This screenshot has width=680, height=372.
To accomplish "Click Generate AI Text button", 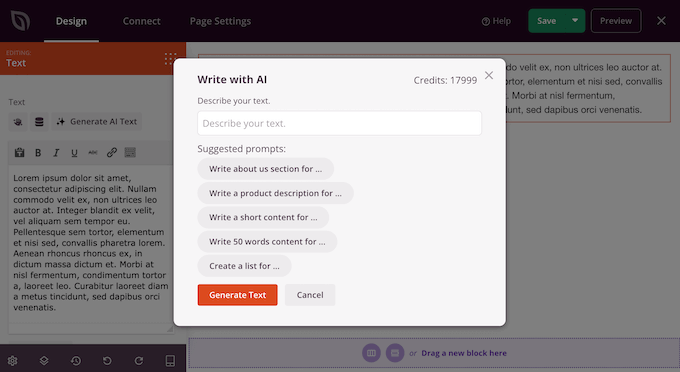I will pyautogui.click(x=97, y=122).
